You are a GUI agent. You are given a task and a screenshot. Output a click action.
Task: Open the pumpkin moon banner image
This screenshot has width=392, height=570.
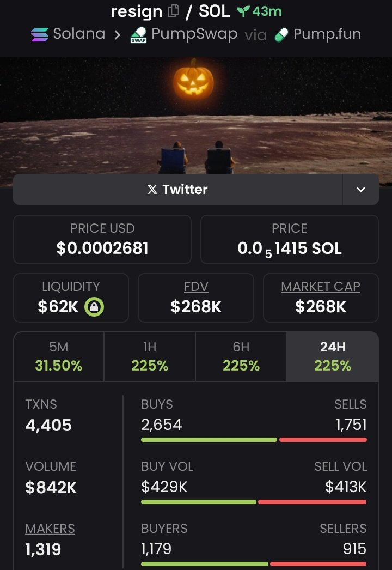pos(196,114)
